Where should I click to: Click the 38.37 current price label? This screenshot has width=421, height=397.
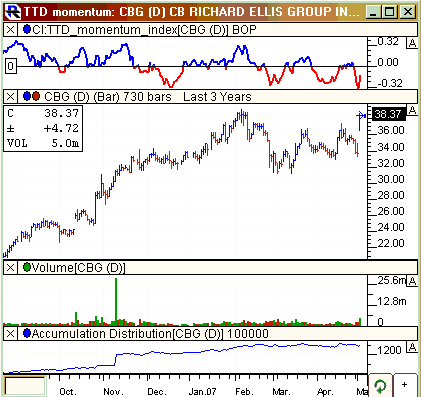(388, 114)
